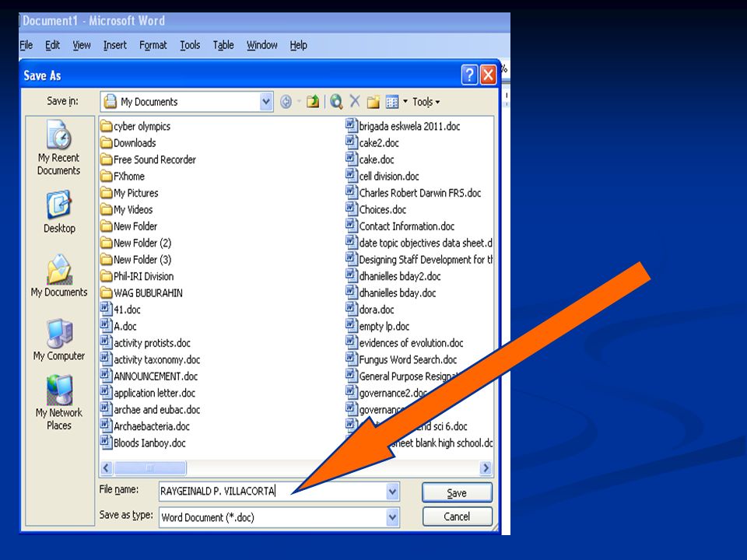Select My Recent Documents in places bar

(x=59, y=148)
